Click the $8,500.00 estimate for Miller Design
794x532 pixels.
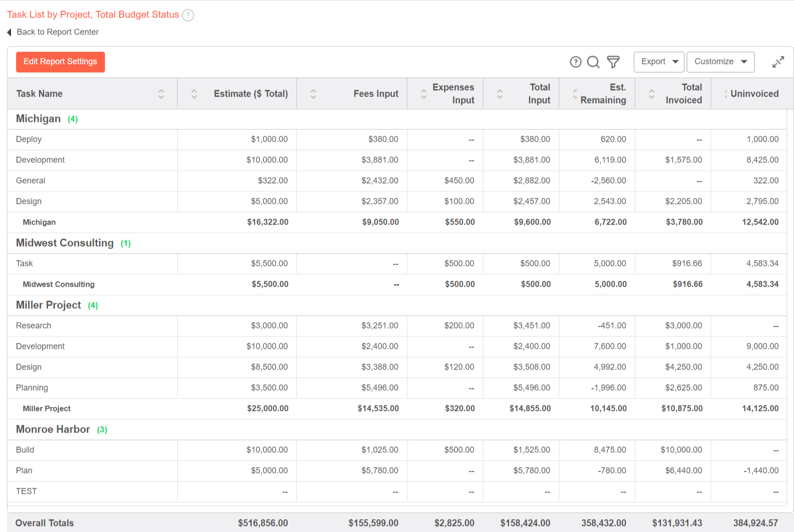269,367
